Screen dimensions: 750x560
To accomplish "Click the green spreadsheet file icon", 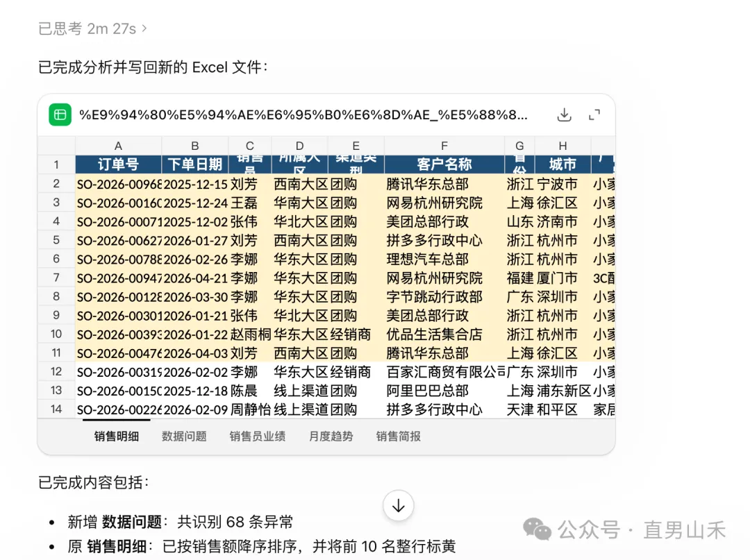I will [x=60, y=114].
